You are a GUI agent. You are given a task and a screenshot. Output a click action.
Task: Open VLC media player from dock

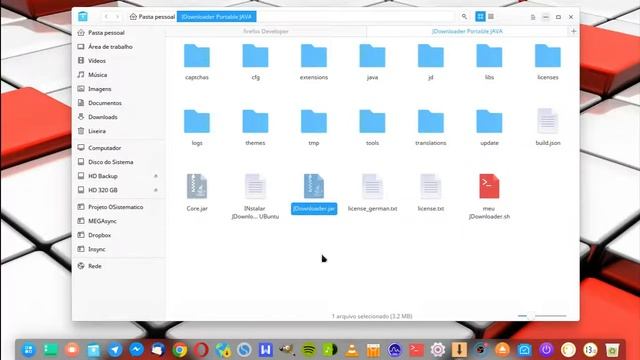click(x=352, y=350)
